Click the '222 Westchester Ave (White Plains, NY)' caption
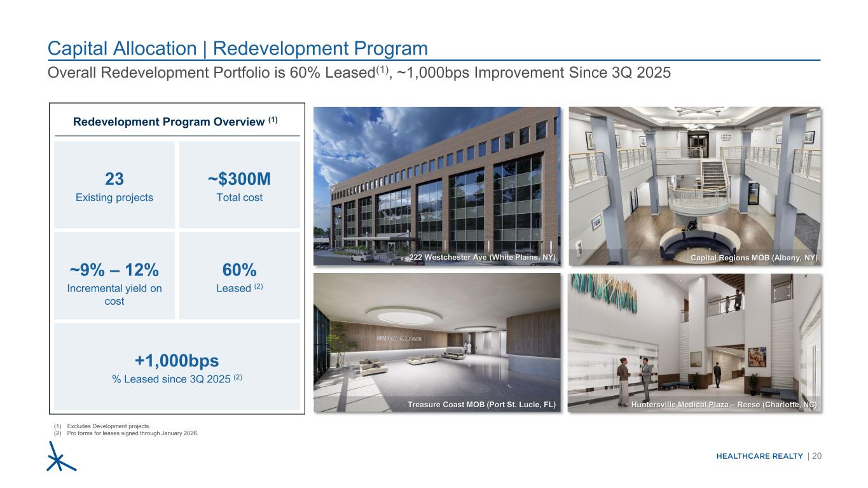This screenshot has height=488, width=868. pyautogui.click(x=482, y=257)
